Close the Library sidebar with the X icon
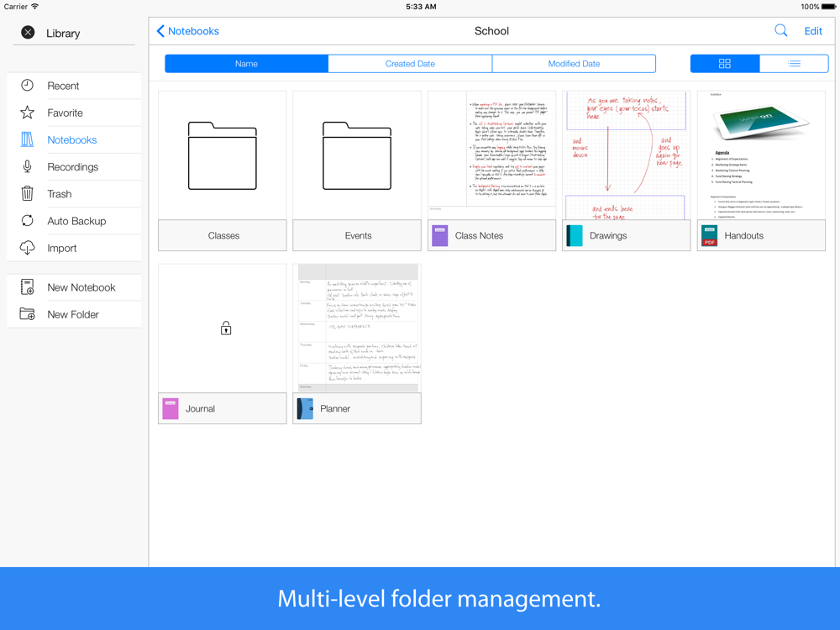Viewport: 840px width, 630px height. [x=28, y=33]
